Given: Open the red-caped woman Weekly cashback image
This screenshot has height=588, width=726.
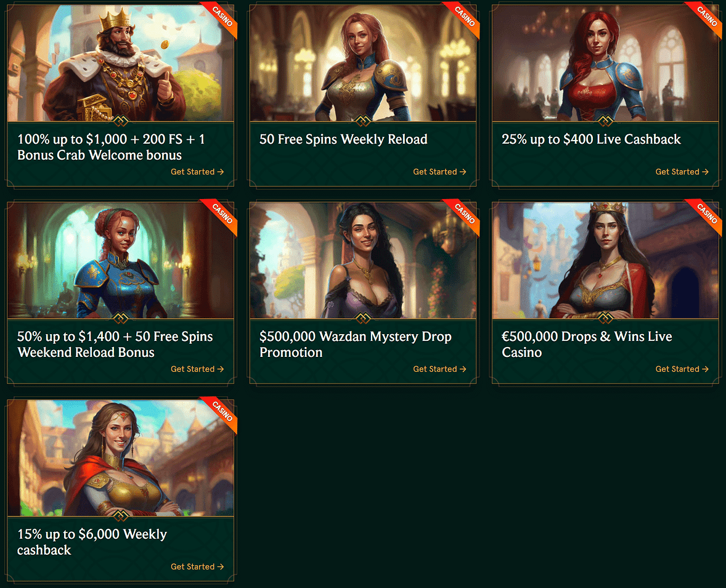Looking at the screenshot, I should point(120,458).
